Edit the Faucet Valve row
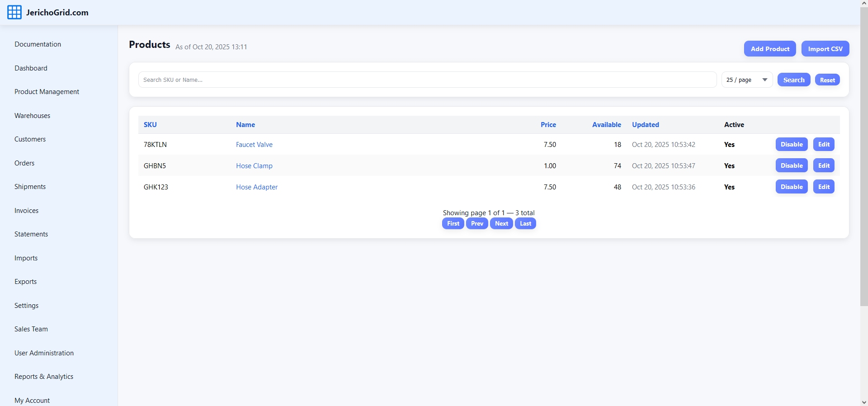 823,145
